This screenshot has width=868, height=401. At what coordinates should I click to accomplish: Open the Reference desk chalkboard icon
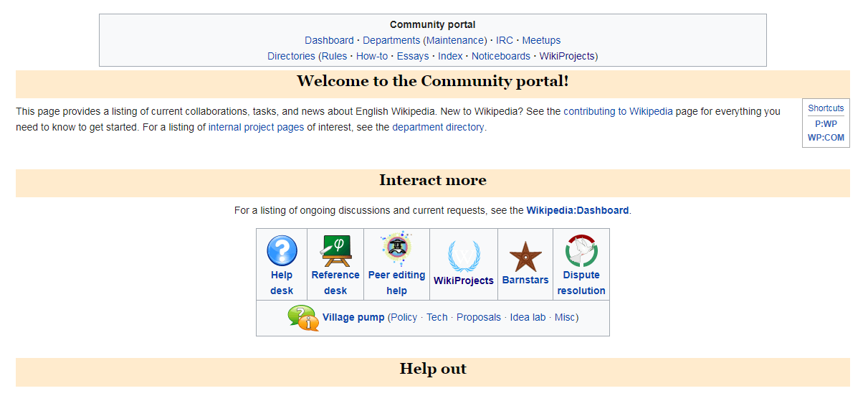click(x=335, y=250)
